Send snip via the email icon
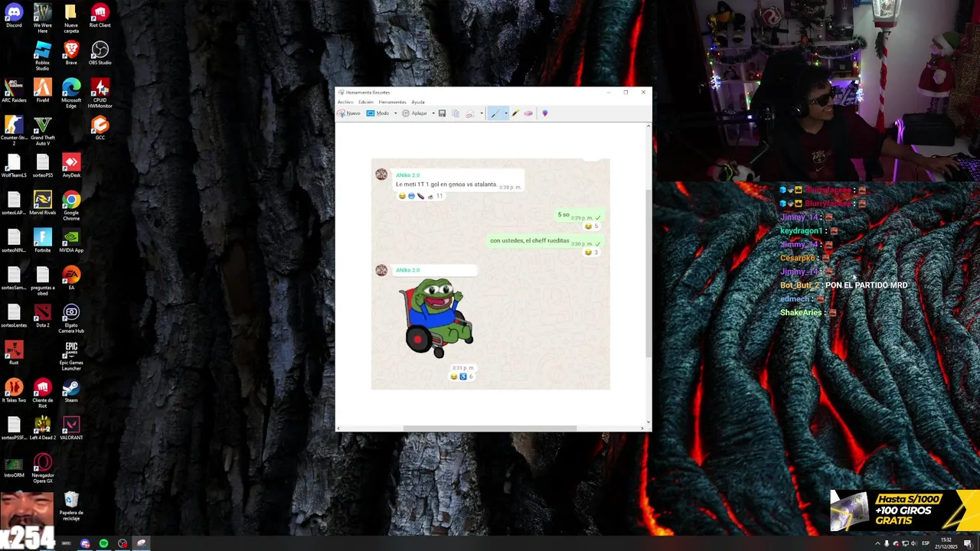The height and width of the screenshot is (551, 980). 470,113
